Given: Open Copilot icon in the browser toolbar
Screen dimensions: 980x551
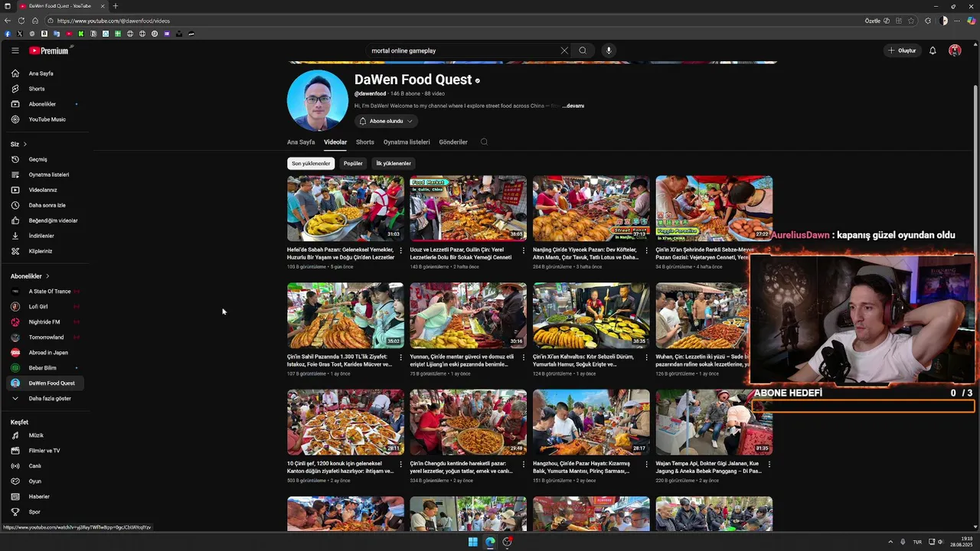Looking at the screenshot, I should [x=972, y=21].
